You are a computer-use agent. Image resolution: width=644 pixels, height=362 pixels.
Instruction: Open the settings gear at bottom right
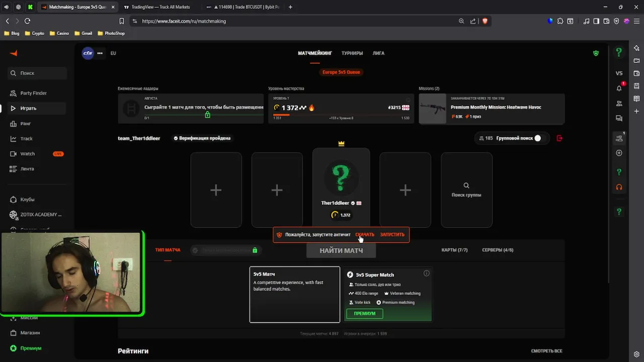point(636,354)
